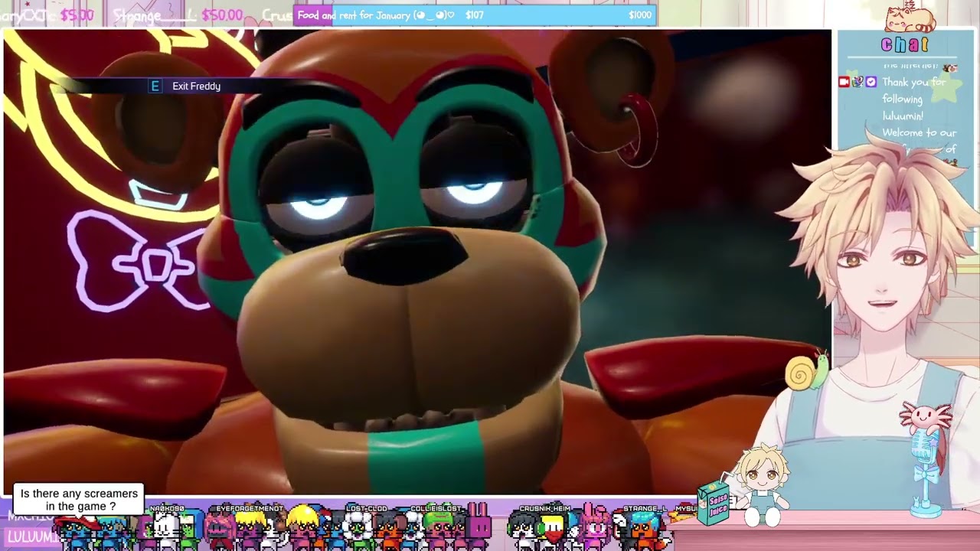
Task: Click the $1000 goal amount
Action: click(x=640, y=15)
